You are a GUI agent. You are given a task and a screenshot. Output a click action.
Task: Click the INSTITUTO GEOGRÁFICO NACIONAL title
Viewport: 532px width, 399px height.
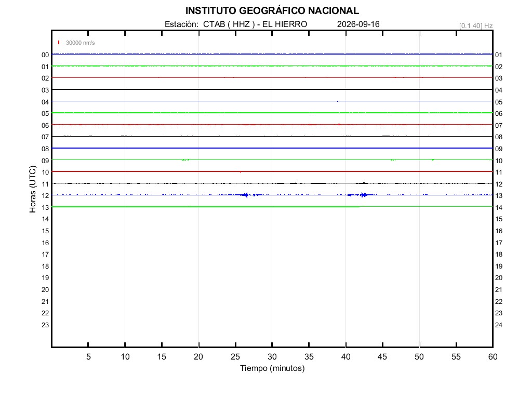(272, 10)
